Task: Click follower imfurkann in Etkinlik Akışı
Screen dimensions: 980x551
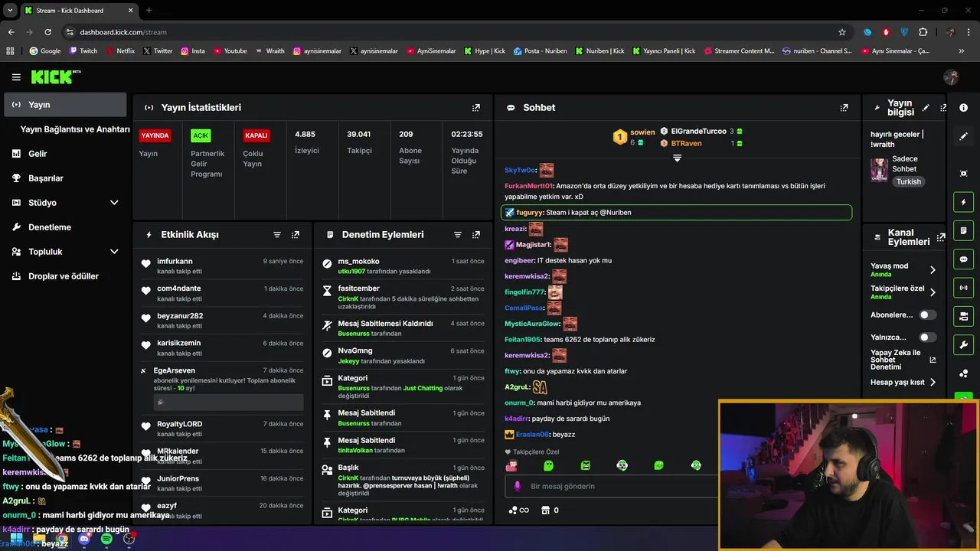Action: tap(175, 262)
